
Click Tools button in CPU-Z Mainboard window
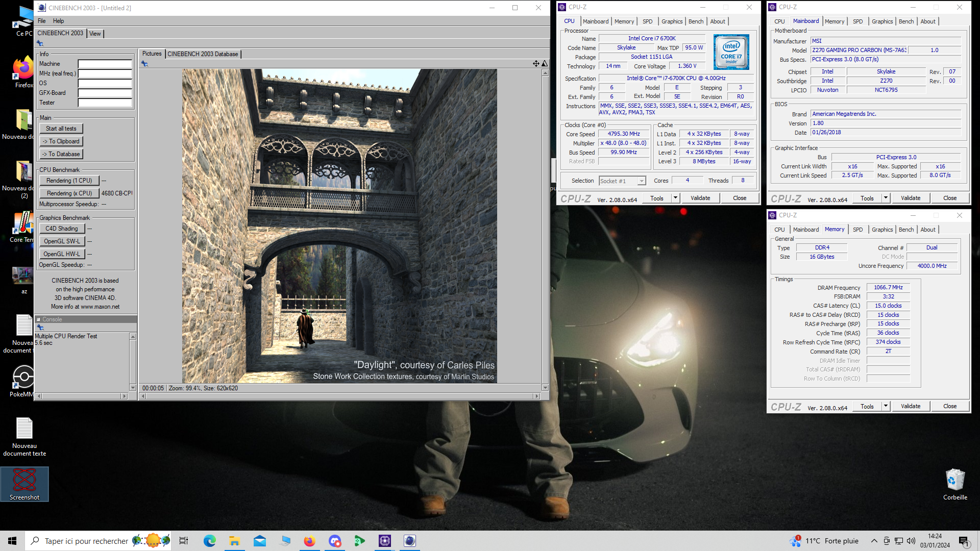click(x=867, y=198)
